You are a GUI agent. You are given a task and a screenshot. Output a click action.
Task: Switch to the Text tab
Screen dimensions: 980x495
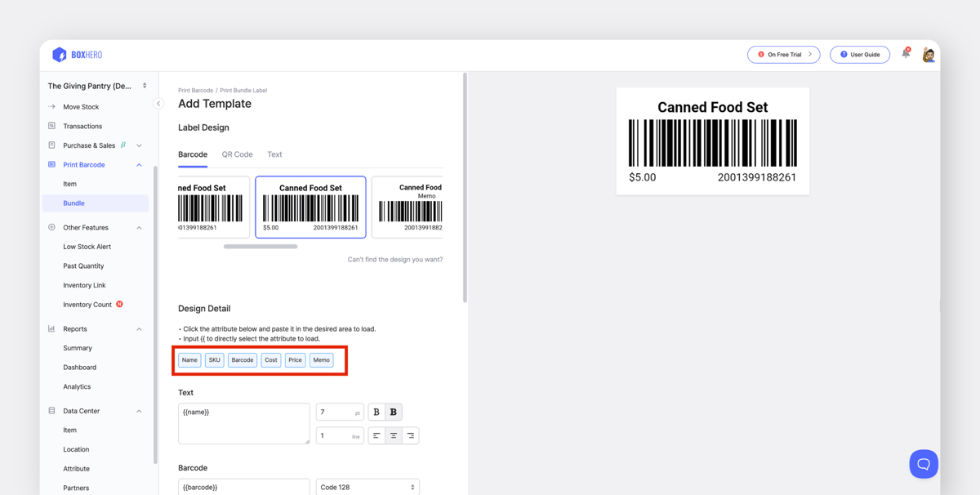click(274, 154)
